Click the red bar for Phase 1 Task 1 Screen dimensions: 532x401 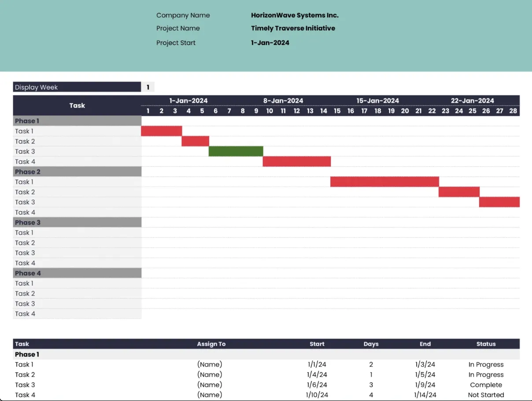(x=162, y=131)
